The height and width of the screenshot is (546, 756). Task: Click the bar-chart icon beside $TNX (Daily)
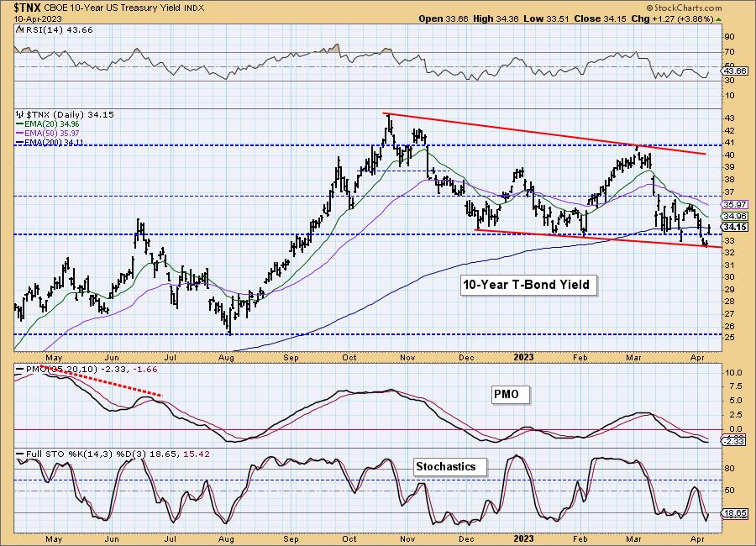pyautogui.click(x=20, y=115)
